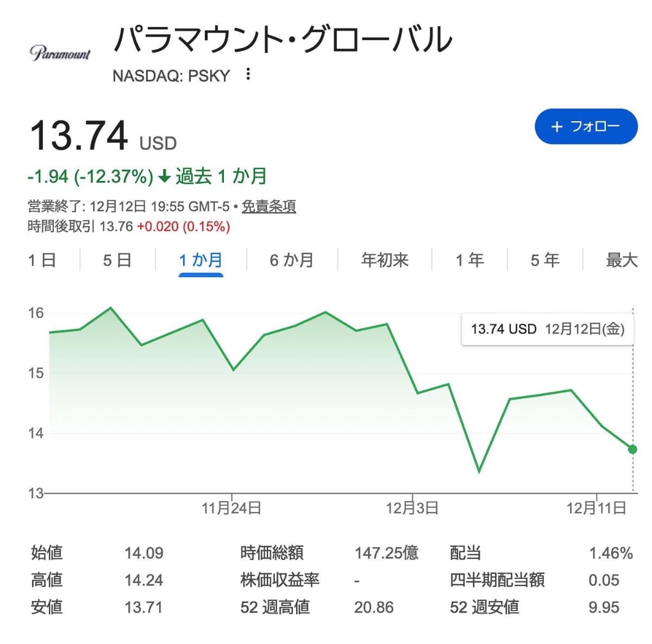Open the 6か月 chart view
This screenshot has width=652, height=644.
tap(291, 260)
